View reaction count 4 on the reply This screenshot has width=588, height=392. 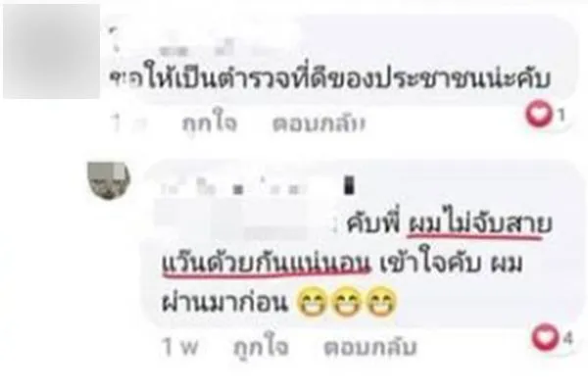[568, 338]
